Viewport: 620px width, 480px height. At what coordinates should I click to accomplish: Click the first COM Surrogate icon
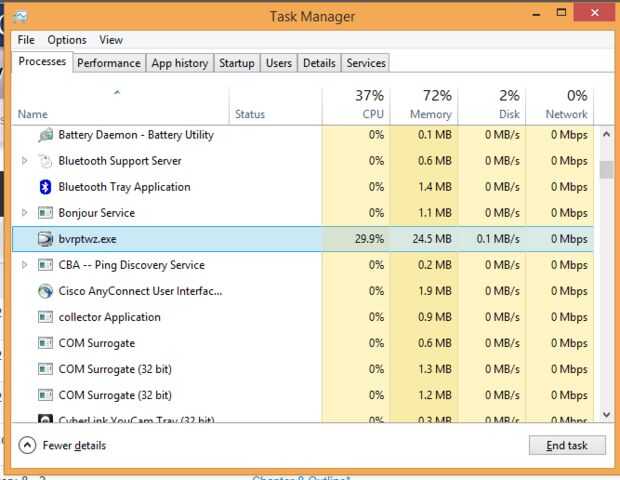45,343
